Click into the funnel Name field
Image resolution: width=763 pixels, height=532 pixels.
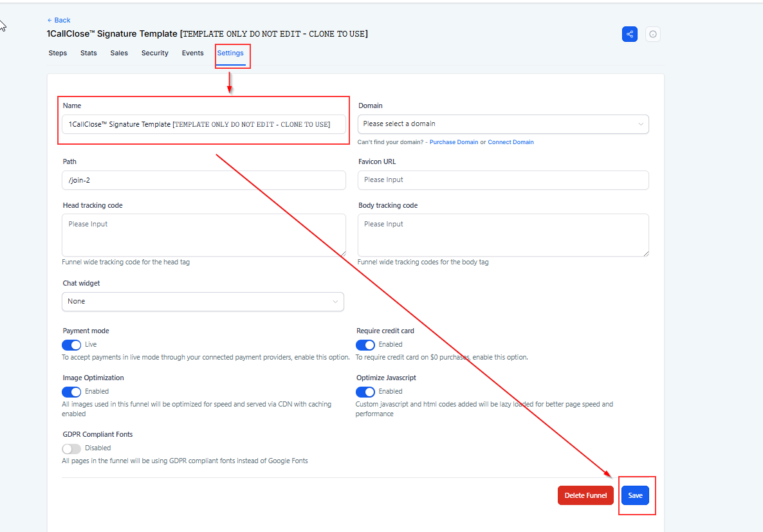pos(204,124)
